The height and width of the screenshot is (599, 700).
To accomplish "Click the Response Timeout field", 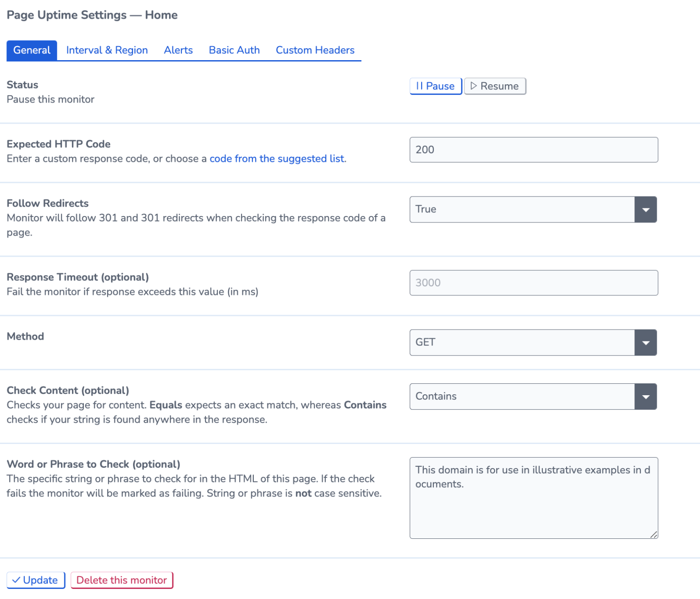I will pyautogui.click(x=534, y=283).
